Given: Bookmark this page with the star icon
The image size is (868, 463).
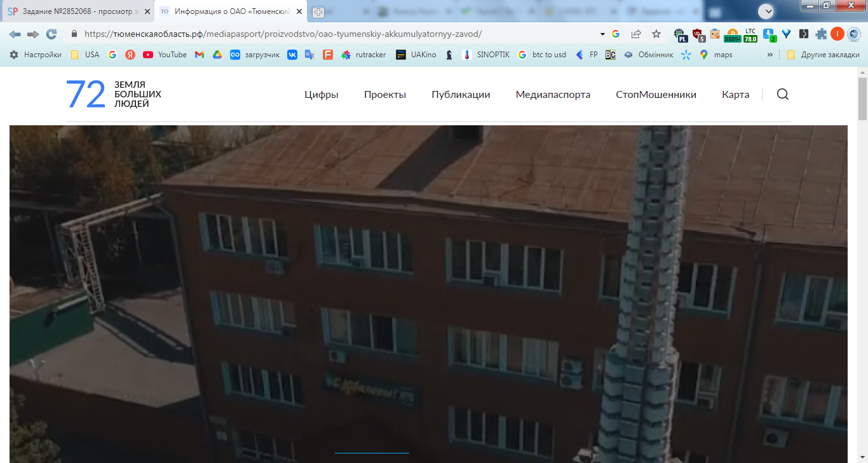Looking at the screenshot, I should tap(656, 34).
